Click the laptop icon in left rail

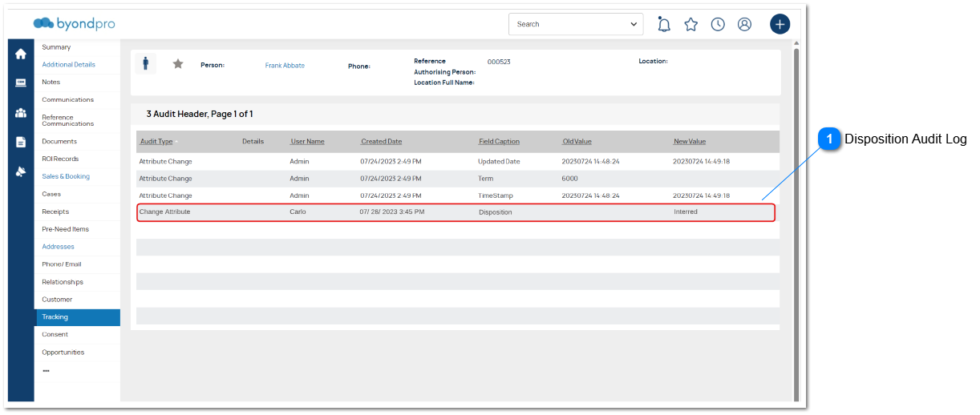pos(21,83)
